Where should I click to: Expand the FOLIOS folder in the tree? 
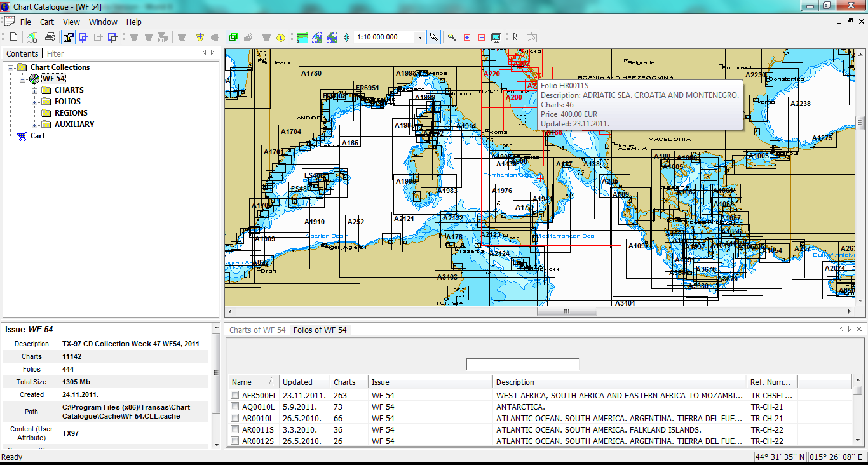[35, 101]
